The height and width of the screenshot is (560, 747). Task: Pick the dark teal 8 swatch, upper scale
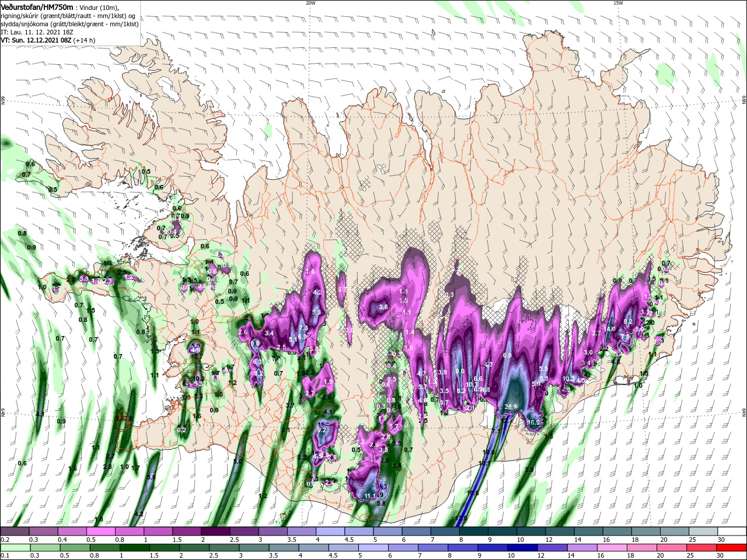(x=473, y=531)
